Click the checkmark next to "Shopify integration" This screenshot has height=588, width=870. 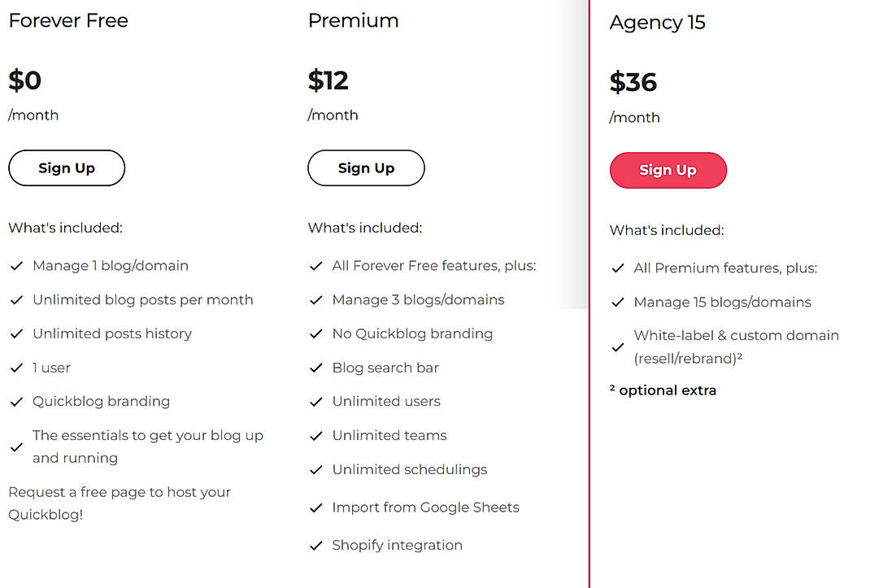point(315,546)
